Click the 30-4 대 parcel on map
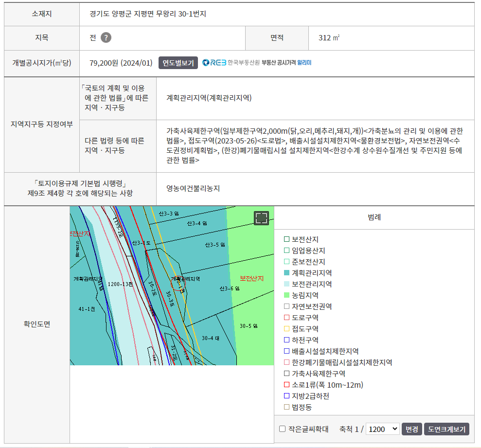481x448 pixels. click(211, 338)
